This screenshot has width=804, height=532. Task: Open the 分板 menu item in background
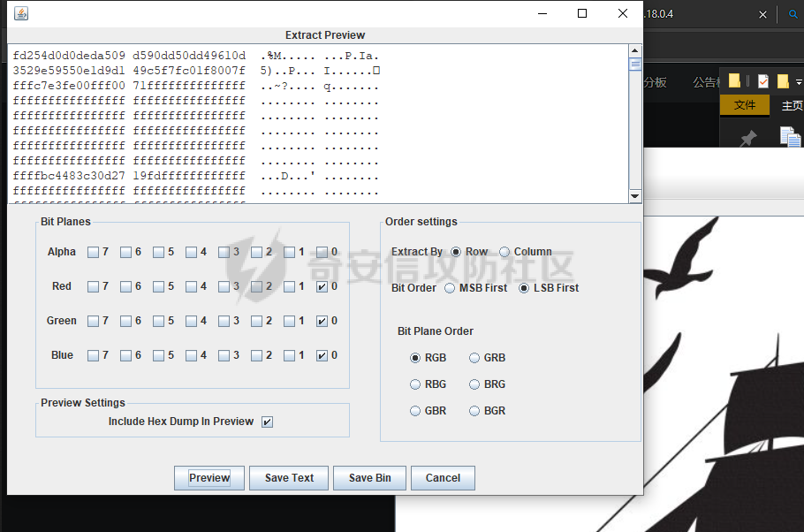(x=656, y=82)
